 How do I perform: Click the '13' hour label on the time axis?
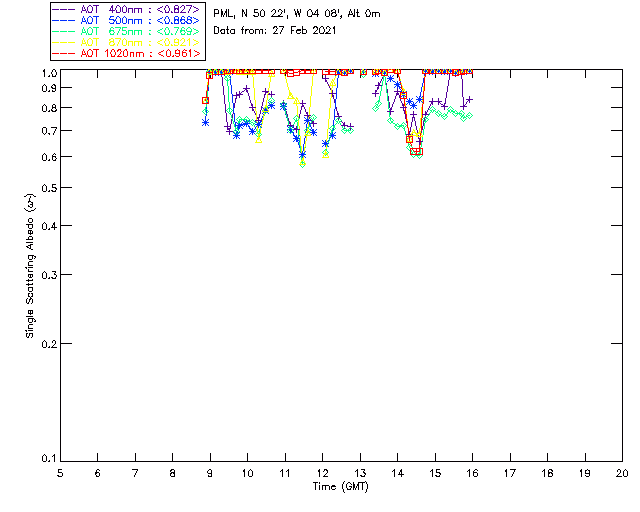click(x=360, y=473)
